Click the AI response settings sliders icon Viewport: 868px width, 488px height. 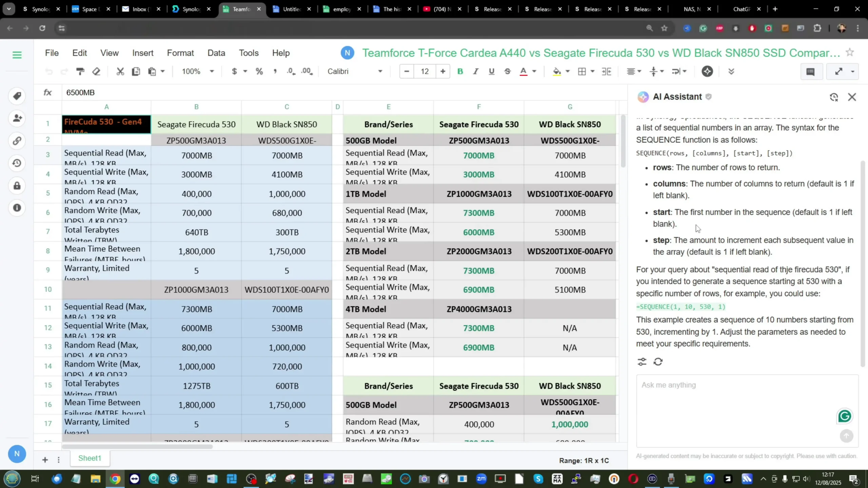[x=642, y=362]
